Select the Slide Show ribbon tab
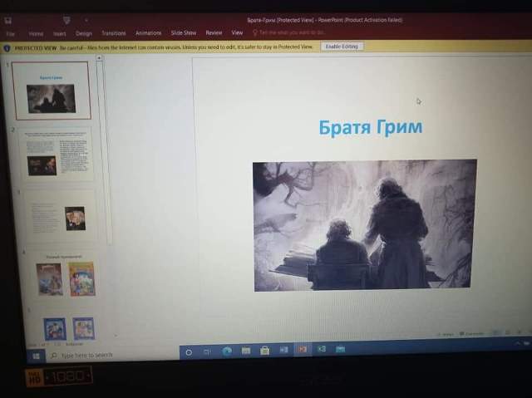This screenshot has height=398, width=532. pos(184,33)
